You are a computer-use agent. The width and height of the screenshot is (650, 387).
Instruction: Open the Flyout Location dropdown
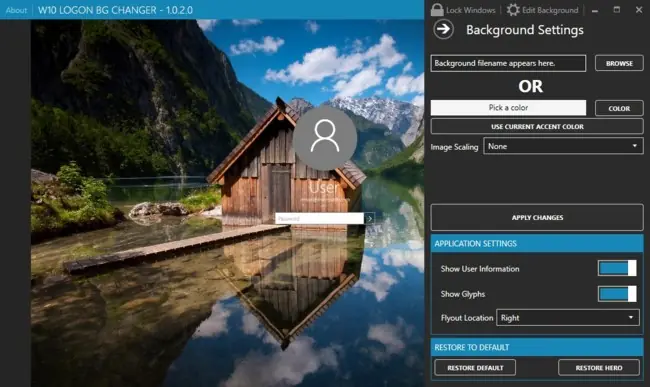568,318
